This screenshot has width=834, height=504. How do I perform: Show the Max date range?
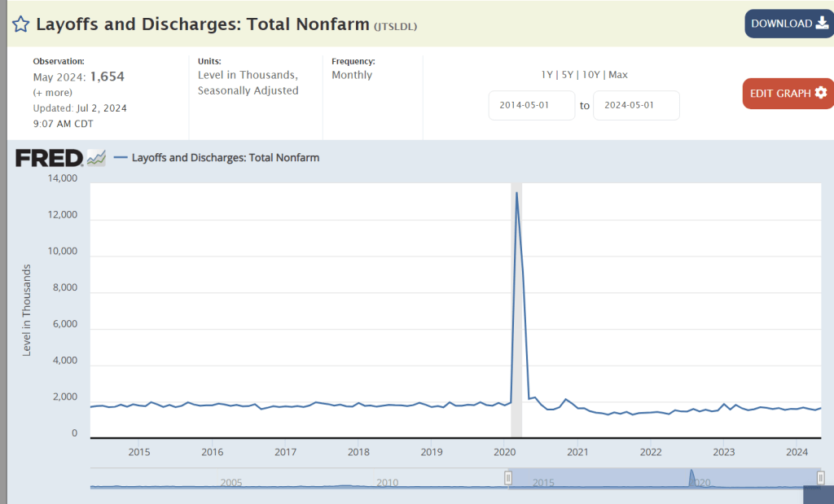coord(618,75)
